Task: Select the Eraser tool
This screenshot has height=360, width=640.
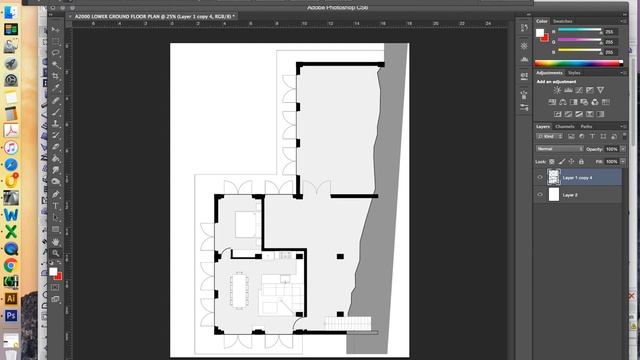Action: [56, 147]
